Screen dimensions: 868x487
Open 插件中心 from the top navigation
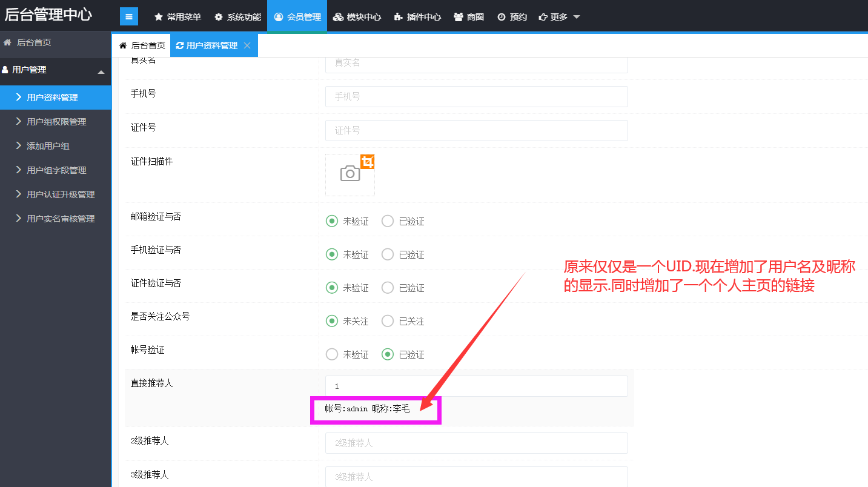click(x=417, y=17)
